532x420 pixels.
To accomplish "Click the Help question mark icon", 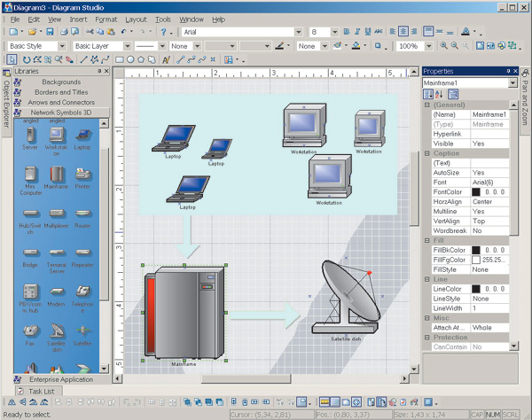I will [x=163, y=32].
